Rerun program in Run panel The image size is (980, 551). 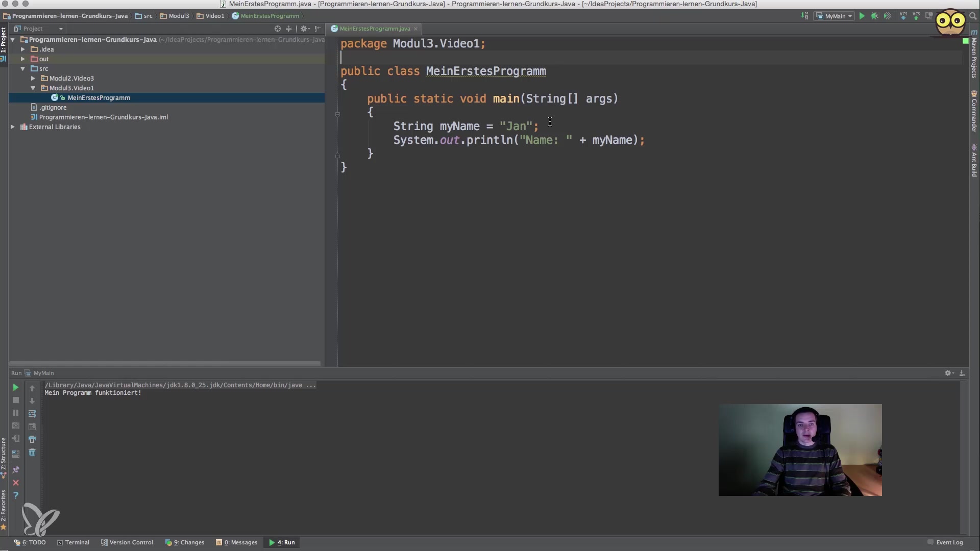click(15, 388)
